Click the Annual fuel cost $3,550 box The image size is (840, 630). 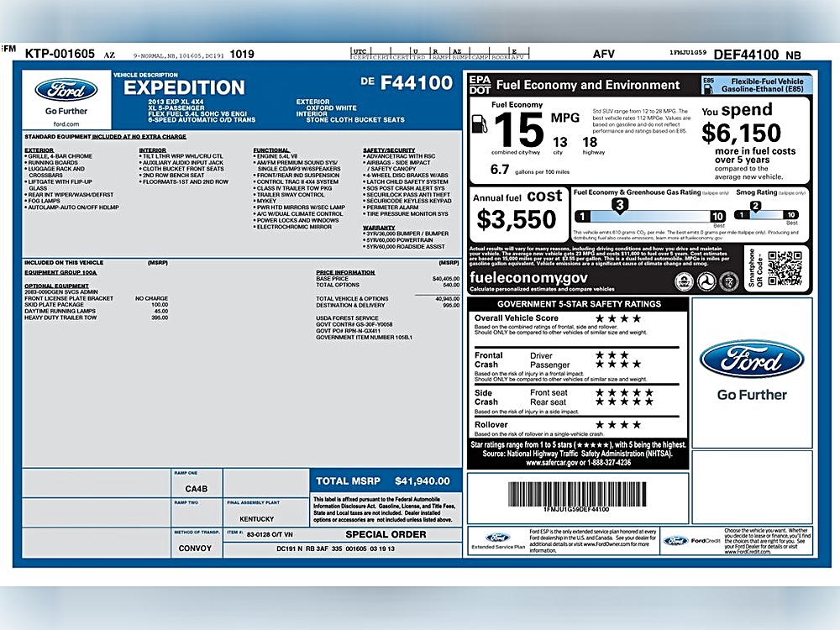tap(517, 213)
